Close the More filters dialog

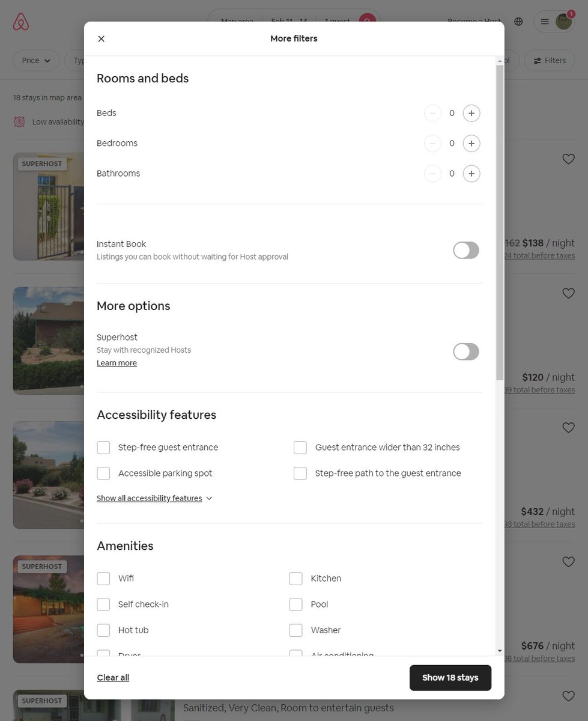tap(101, 39)
